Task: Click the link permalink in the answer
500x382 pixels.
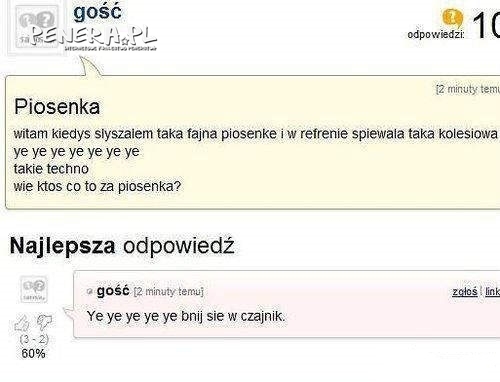Action: (492, 292)
